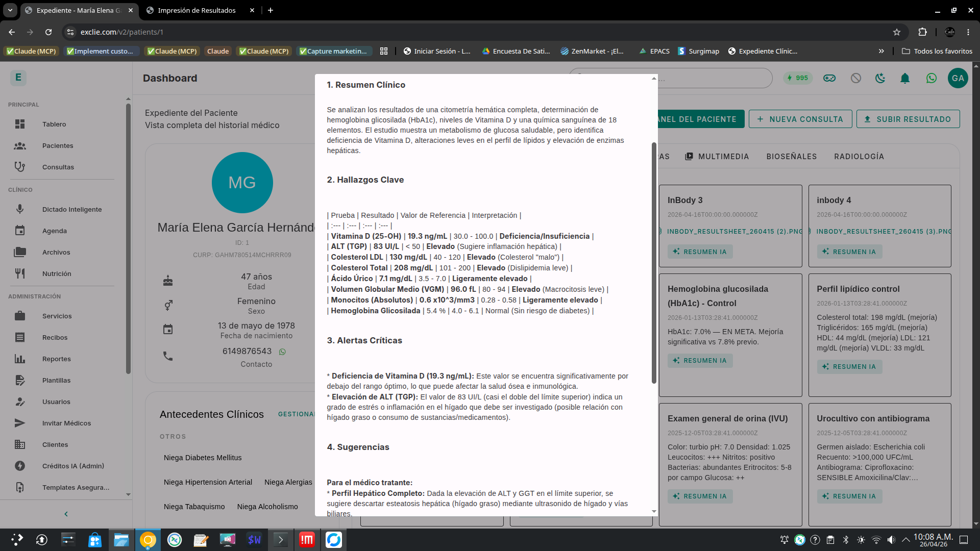
Task: Bookmark this page with star icon
Action: pyautogui.click(x=896, y=32)
